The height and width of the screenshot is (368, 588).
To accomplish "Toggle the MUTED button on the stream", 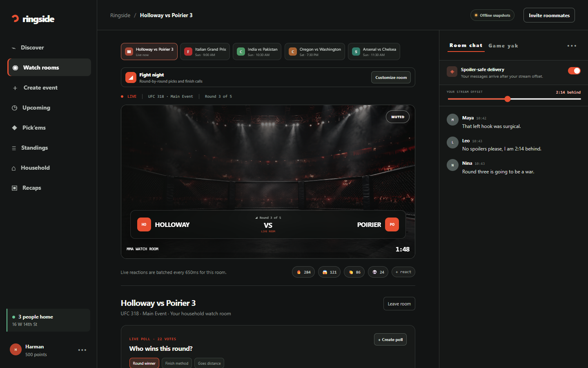I will pyautogui.click(x=398, y=117).
